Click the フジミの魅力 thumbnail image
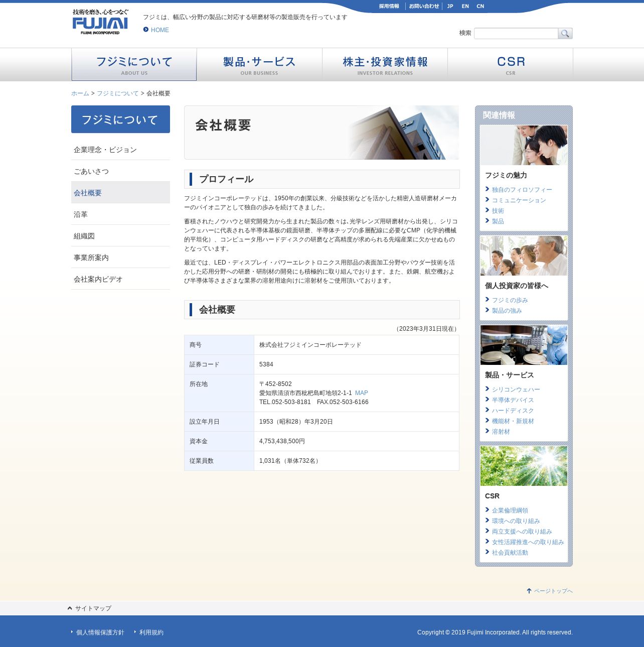This screenshot has width=644, height=647. [x=524, y=145]
